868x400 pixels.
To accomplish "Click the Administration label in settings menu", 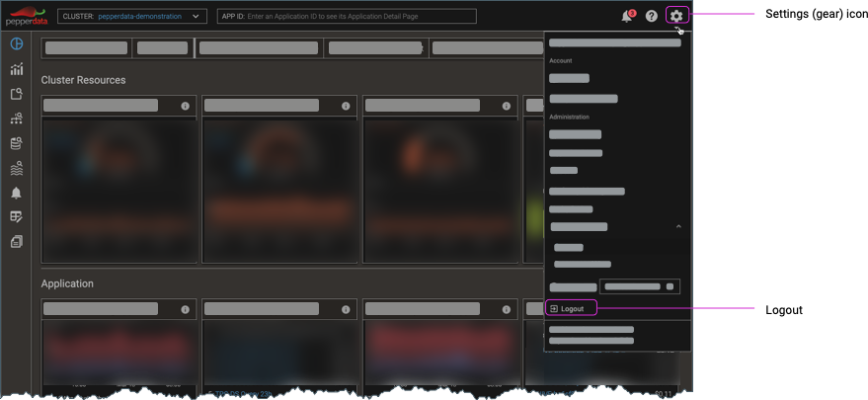I will (x=569, y=117).
